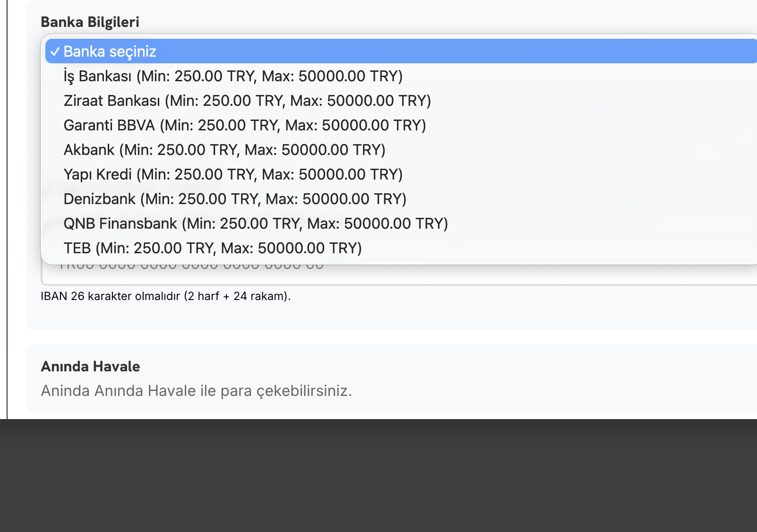Choose QNB Finansbank from the options
This screenshot has width=757, height=532.
(255, 223)
